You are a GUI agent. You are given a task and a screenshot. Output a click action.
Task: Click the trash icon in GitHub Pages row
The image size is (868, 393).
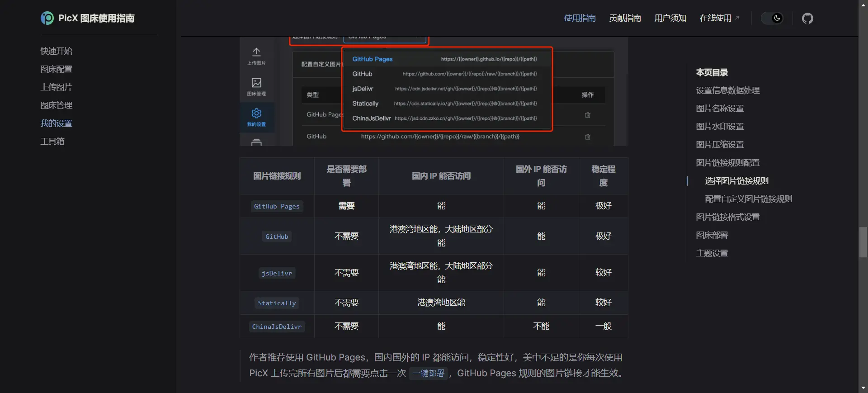588,115
